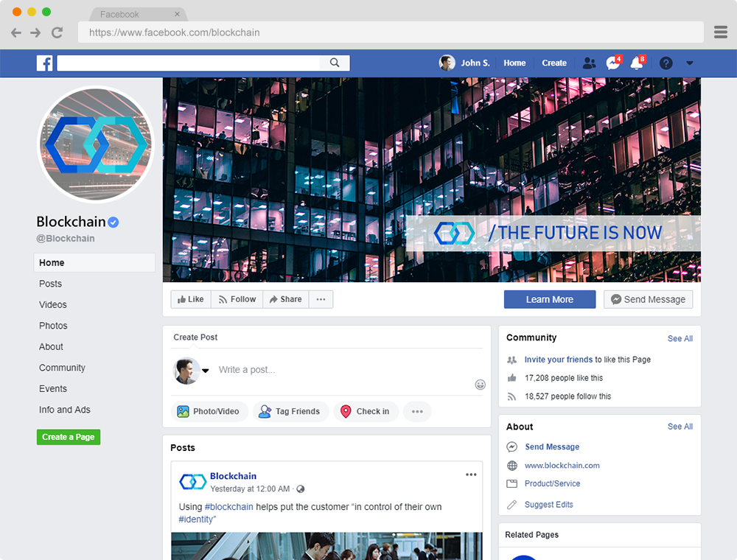Click 17,208 people like this
Image resolution: width=737 pixels, height=560 pixels.
click(x=564, y=378)
